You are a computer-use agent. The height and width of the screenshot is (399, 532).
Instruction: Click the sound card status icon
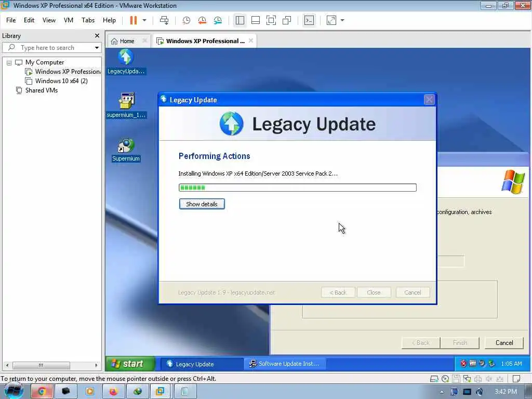coord(489,379)
